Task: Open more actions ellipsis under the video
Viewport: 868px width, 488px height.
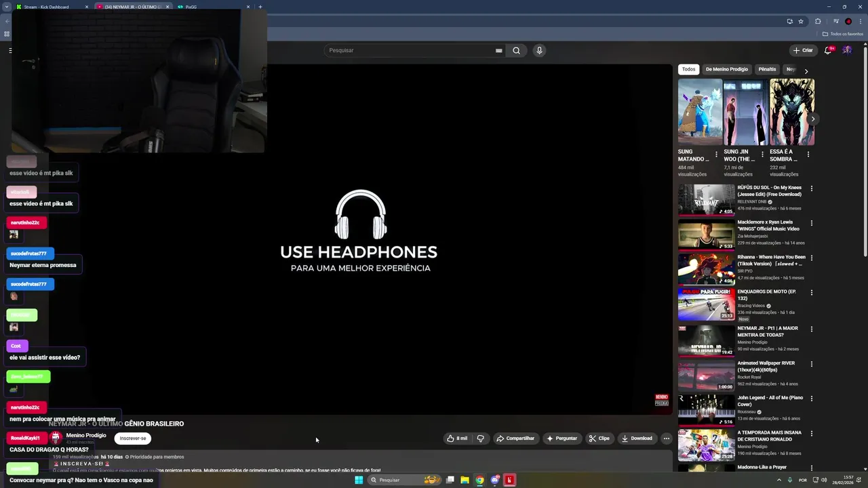Action: (x=666, y=439)
